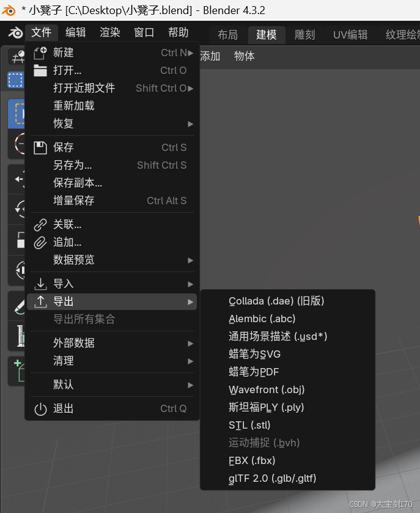This screenshot has height=513, width=420.
Task: Click the new file icon beside 新建
Action: [40, 53]
